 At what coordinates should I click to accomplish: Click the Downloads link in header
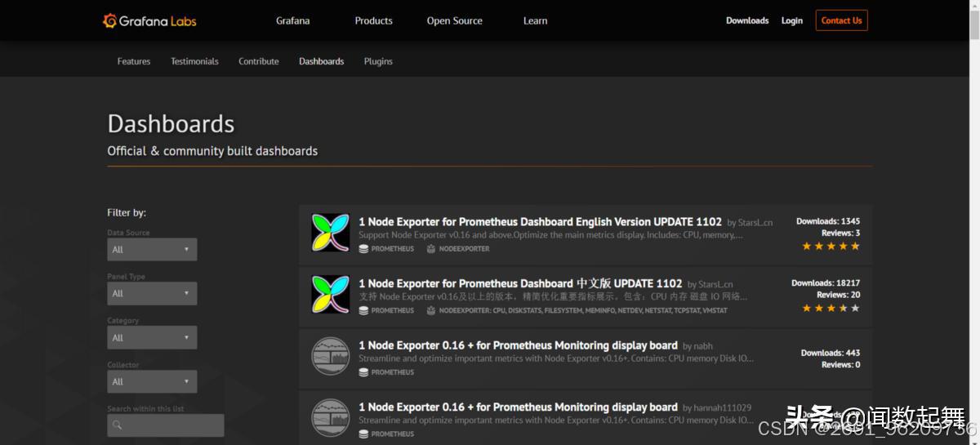[747, 20]
